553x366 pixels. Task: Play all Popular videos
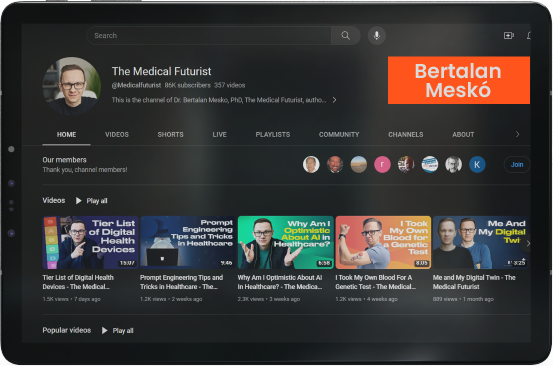click(118, 330)
